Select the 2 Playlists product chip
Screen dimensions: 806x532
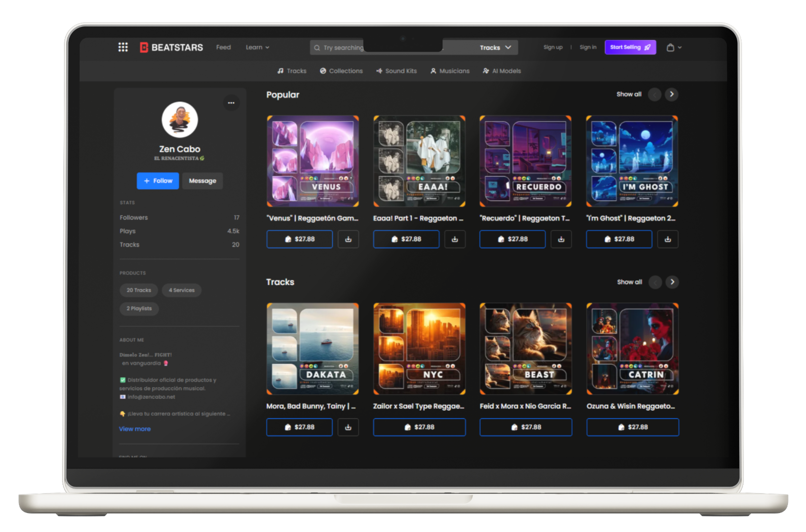tap(139, 308)
